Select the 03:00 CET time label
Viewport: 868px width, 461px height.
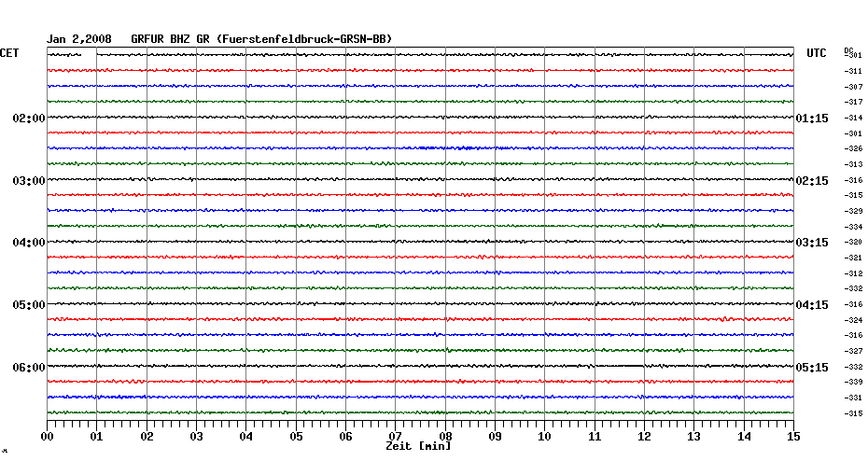(x=29, y=181)
